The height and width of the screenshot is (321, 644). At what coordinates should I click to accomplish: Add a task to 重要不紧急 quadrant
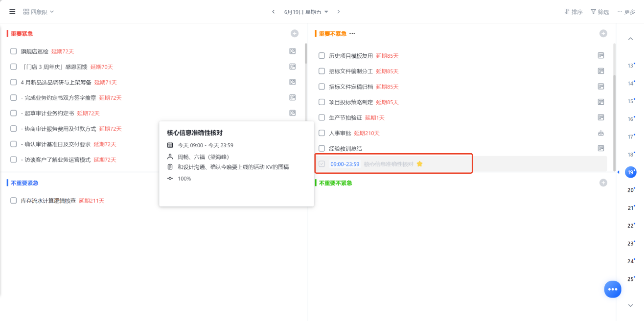tap(603, 33)
